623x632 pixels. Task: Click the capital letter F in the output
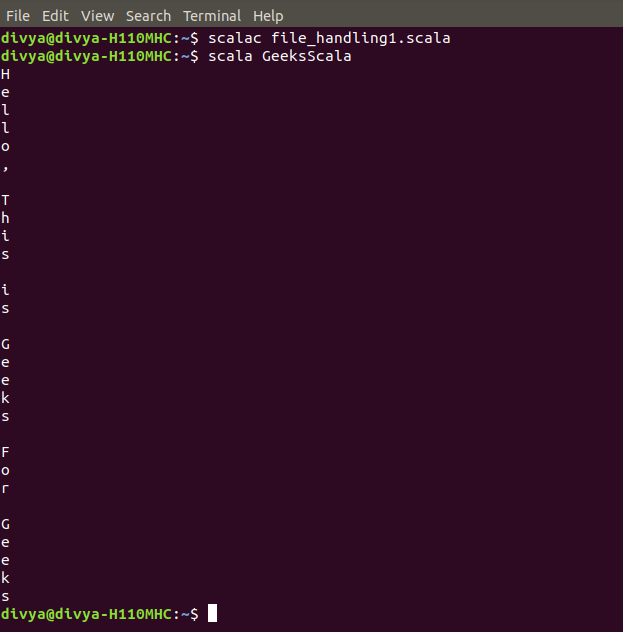coord(5,452)
